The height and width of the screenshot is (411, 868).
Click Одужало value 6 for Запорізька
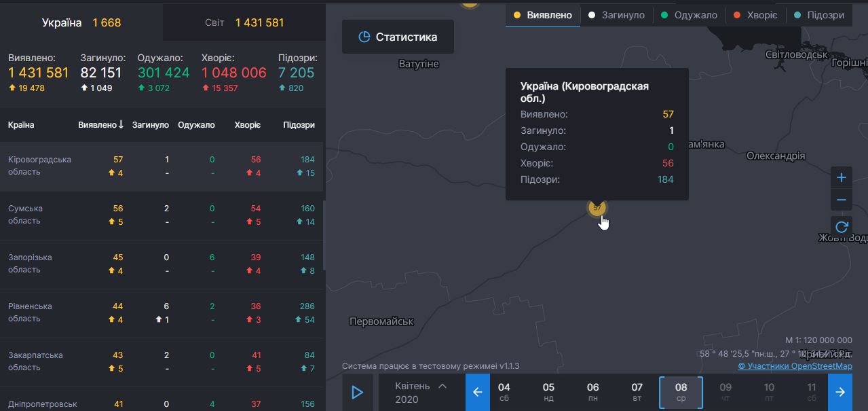[212, 257]
